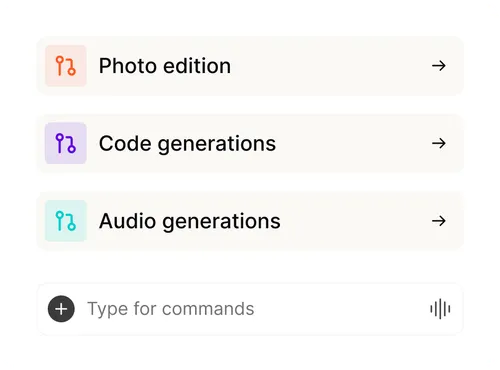The height and width of the screenshot is (370, 500).
Task: Open Code generations via its arrow
Action: [x=439, y=143]
